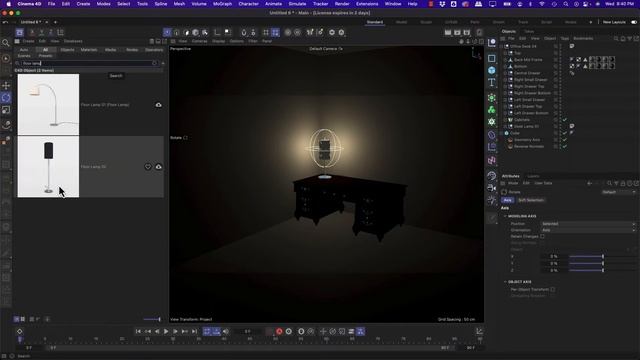Toggle green checkmark for Cube object
Image resolution: width=640 pixels, height=360 pixels.
pyautogui.click(x=565, y=133)
